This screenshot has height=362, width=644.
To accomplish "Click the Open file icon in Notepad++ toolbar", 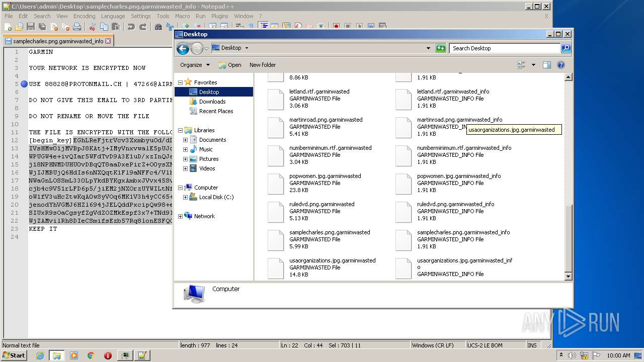I will [19, 27].
